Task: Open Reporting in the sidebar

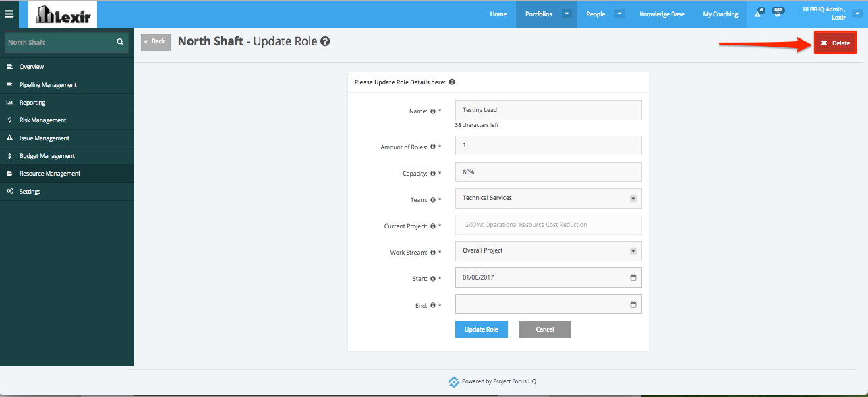Action: (x=67, y=103)
